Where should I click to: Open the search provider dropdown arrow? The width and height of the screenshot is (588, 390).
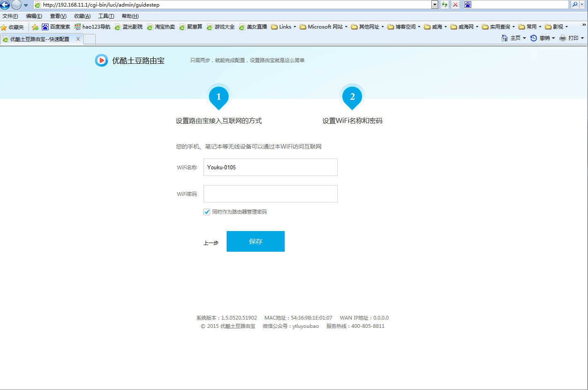point(582,5)
